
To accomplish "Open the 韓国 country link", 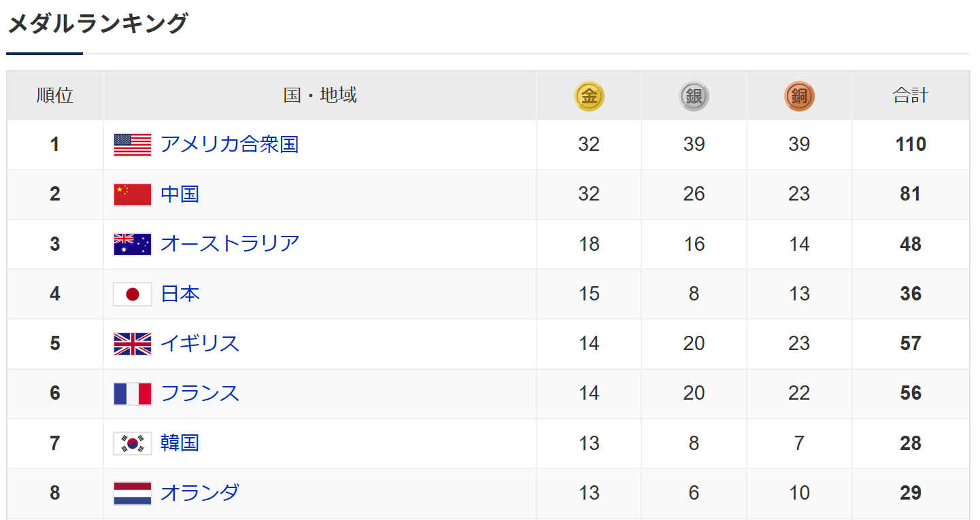I will (x=180, y=443).
